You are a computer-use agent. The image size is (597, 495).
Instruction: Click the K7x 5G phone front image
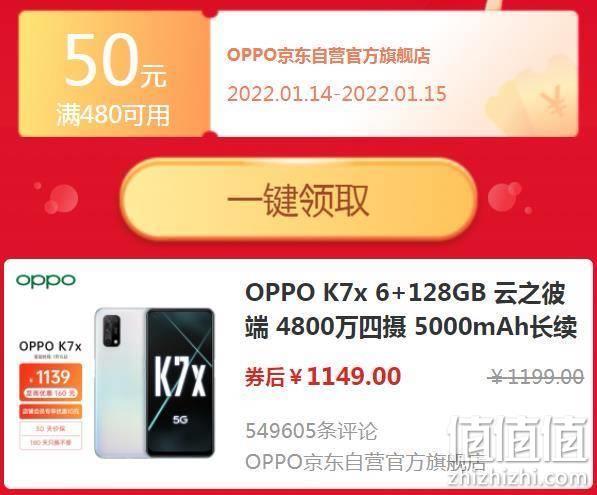(180, 382)
